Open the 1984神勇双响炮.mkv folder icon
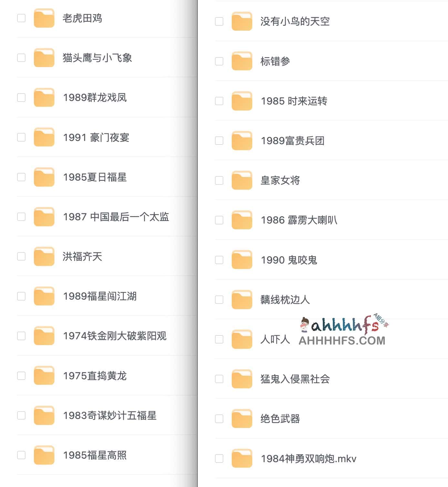Screen dimensions: 448x487 tap(242, 458)
